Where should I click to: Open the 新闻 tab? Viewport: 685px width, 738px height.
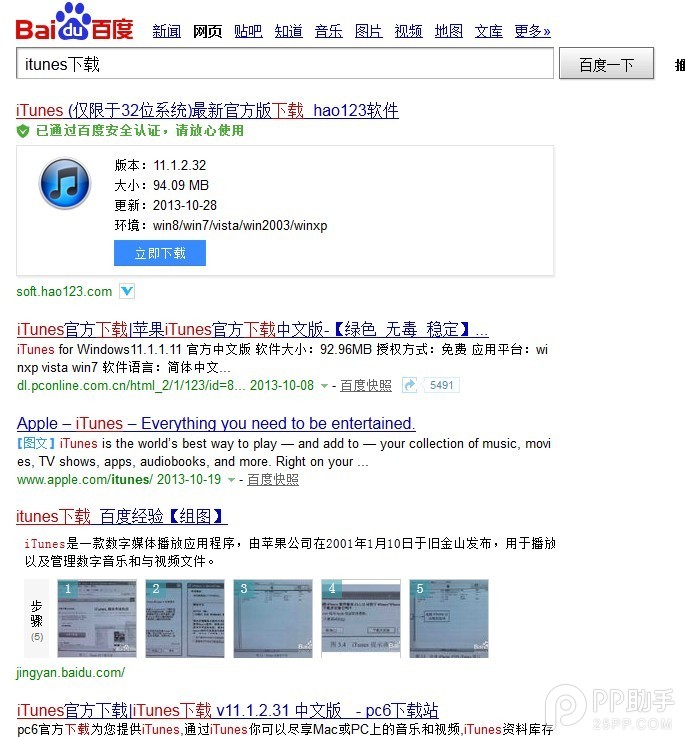pos(167,31)
